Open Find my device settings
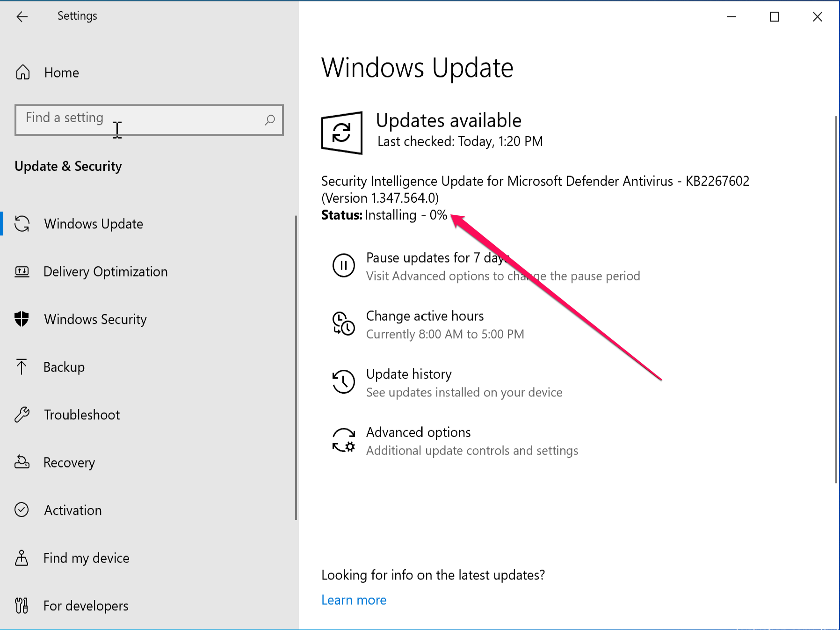Screen dimensions: 840x630 click(x=86, y=558)
